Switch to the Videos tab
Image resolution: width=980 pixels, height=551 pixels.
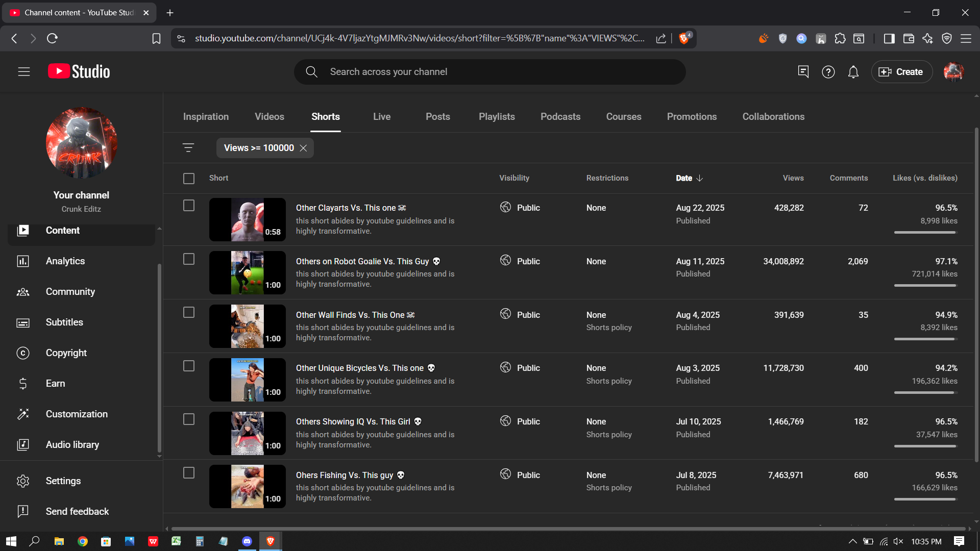[x=269, y=117]
